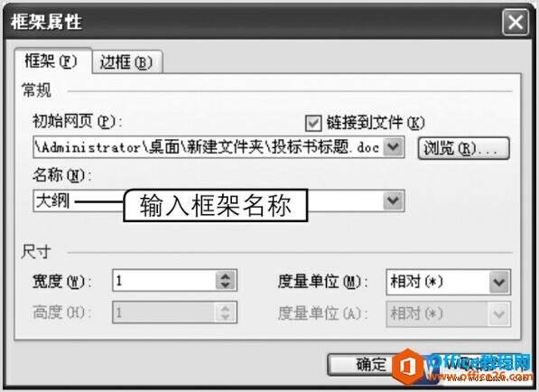
Task: Click the Office logo watermark icon
Action: pos(408,366)
